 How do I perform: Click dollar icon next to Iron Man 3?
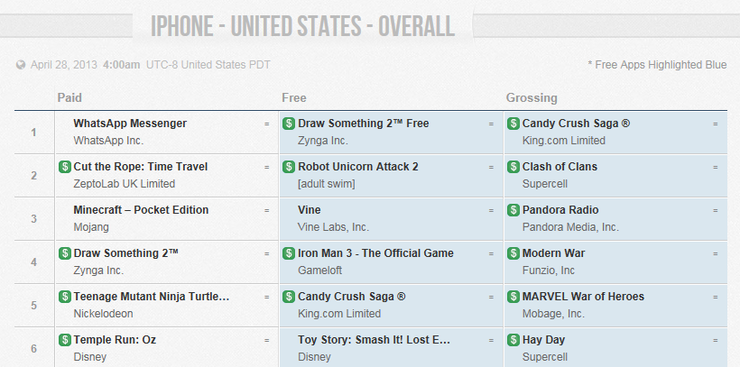click(289, 253)
